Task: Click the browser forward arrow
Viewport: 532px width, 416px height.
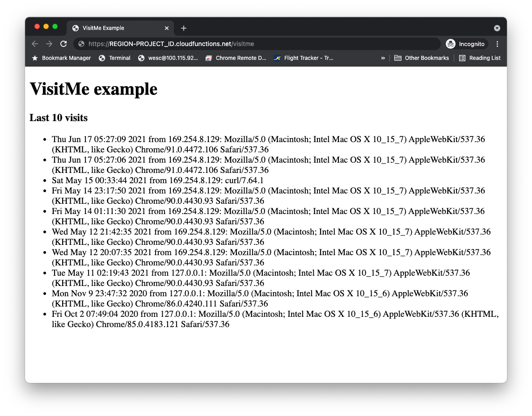Action: [49, 44]
